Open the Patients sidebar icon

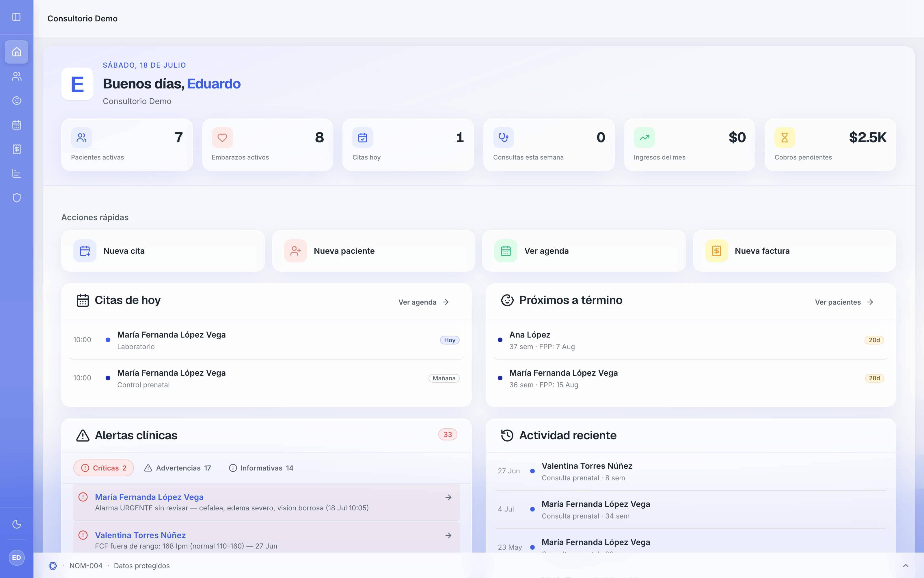point(16,77)
